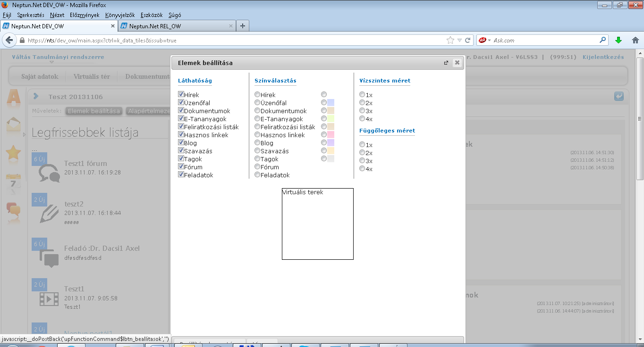Toggle Feliratkozási listák visibility checkbox
The width and height of the screenshot is (644, 347).
tap(181, 127)
